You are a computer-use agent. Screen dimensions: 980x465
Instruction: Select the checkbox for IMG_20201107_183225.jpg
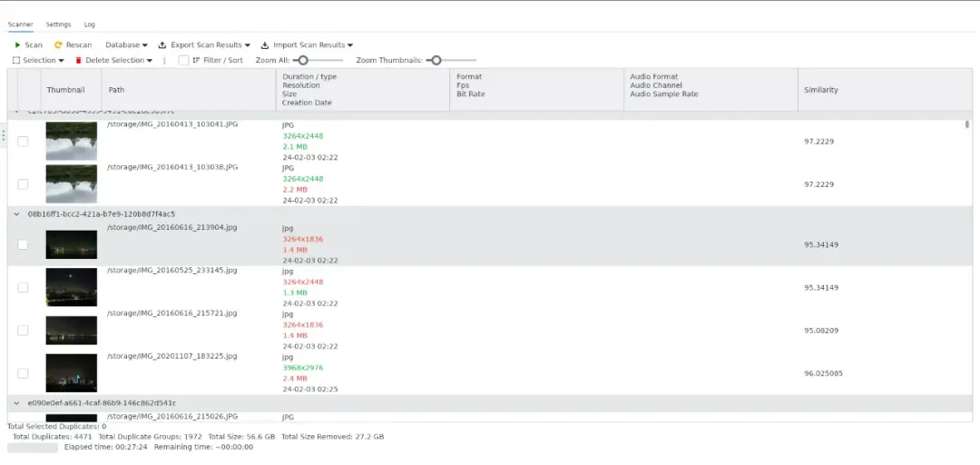23,373
